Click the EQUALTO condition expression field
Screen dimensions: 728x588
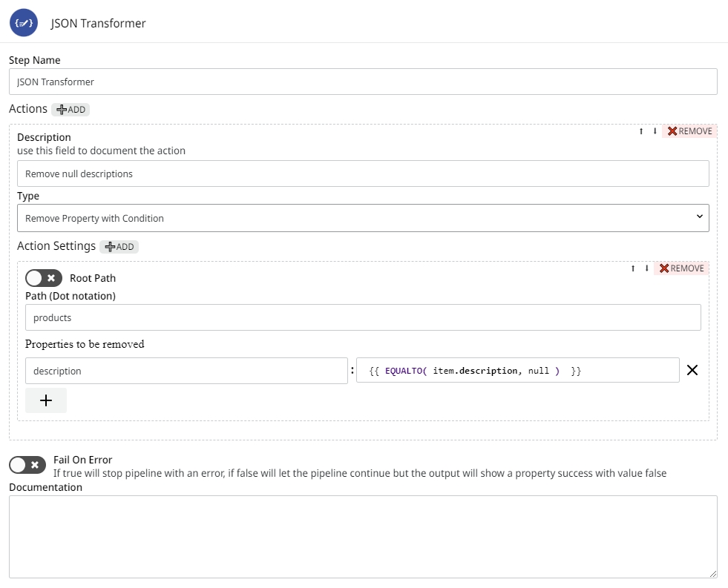click(517, 371)
